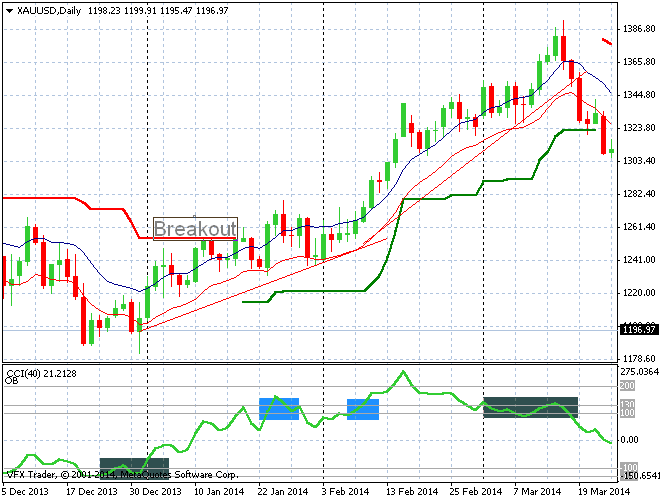660x500 pixels.
Task: Click the small red arrow mark at top right
Action: [x=606, y=41]
